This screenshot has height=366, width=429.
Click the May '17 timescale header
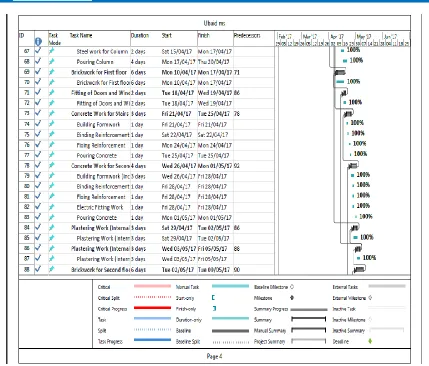[x=364, y=36]
